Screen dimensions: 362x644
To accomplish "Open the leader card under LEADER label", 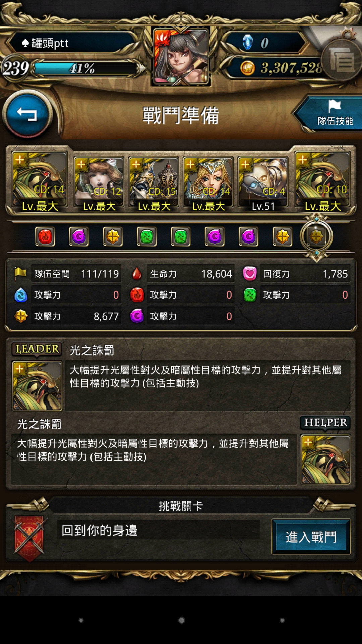I will coord(37,386).
